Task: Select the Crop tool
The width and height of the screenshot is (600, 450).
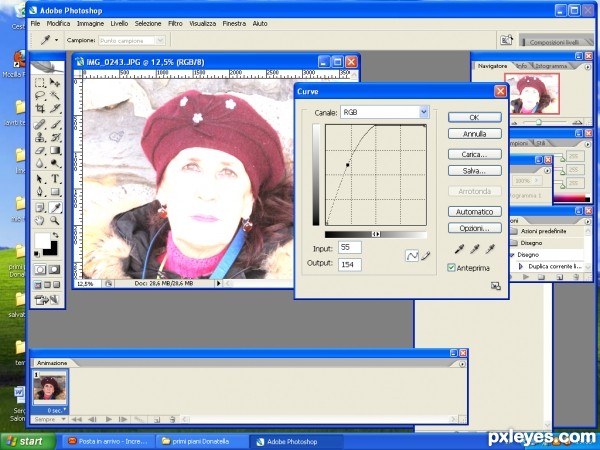Action: click(x=40, y=108)
